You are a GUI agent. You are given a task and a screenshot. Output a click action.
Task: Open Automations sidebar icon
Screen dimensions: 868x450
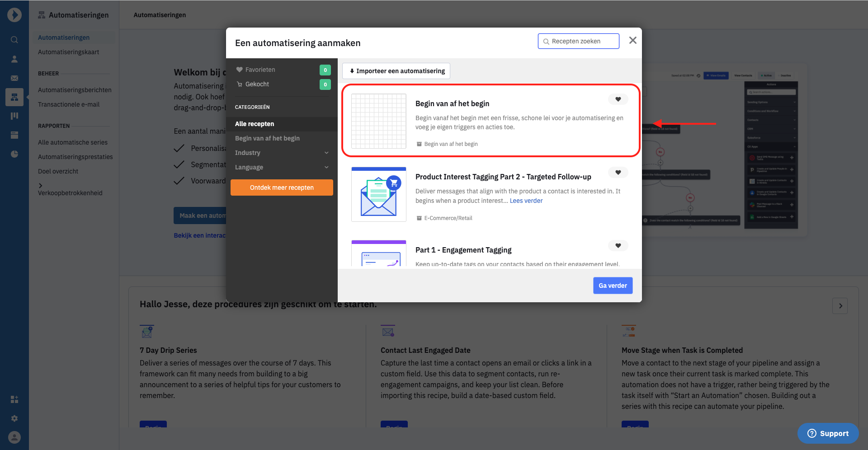point(14,97)
